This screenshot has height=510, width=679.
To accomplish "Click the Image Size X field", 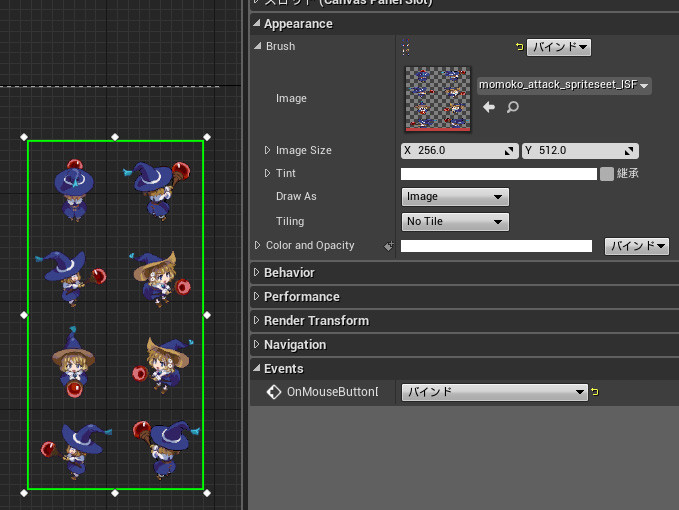I will 459,151.
